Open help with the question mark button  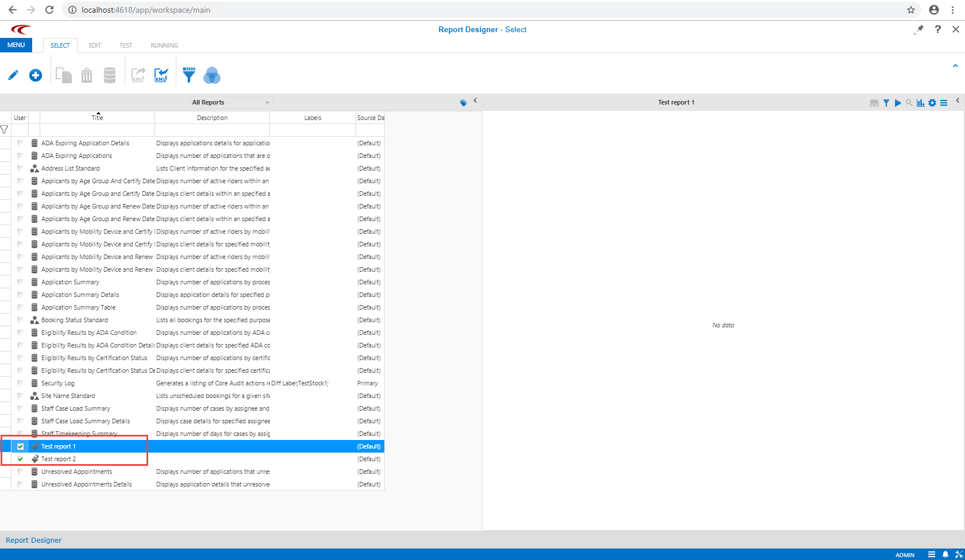pyautogui.click(x=938, y=29)
